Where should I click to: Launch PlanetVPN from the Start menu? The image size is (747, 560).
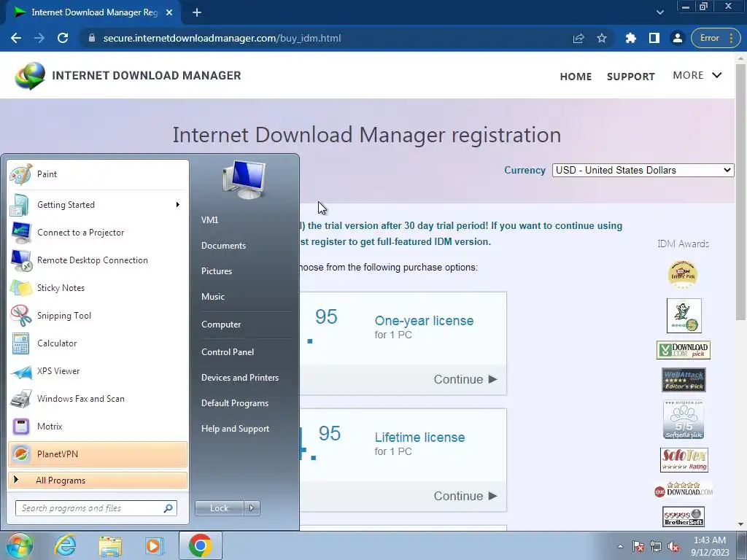[x=98, y=454]
